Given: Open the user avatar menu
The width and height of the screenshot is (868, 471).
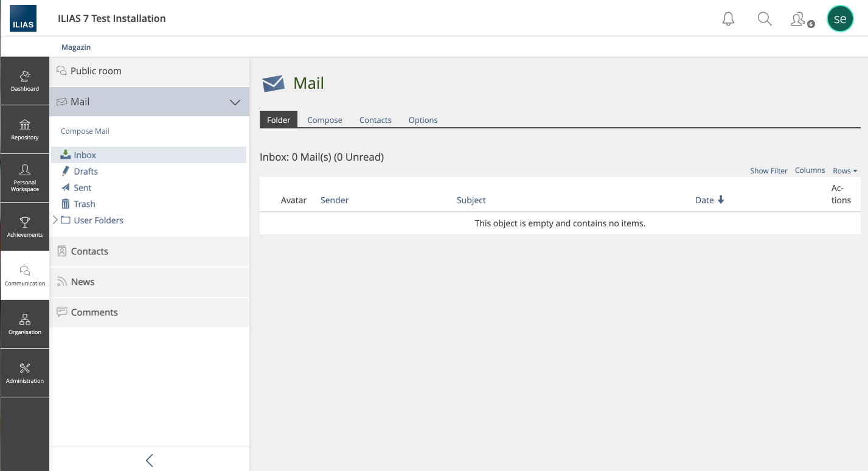Looking at the screenshot, I should 840,19.
